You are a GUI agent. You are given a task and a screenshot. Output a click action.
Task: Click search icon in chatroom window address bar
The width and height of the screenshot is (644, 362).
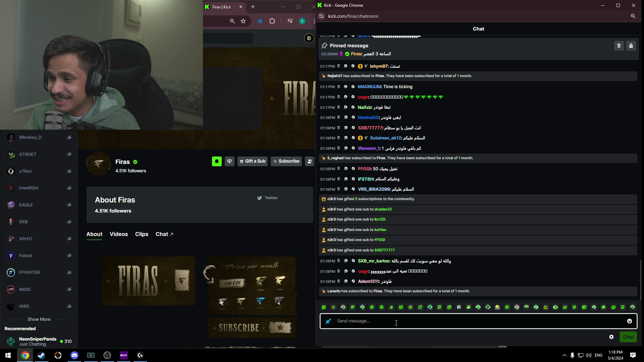pos(633,16)
